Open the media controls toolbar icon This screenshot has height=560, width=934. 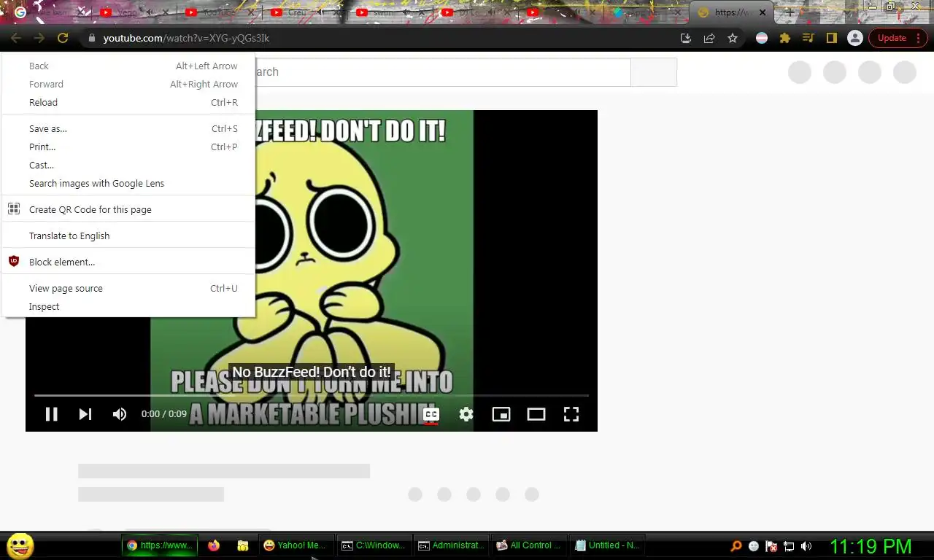[808, 38]
